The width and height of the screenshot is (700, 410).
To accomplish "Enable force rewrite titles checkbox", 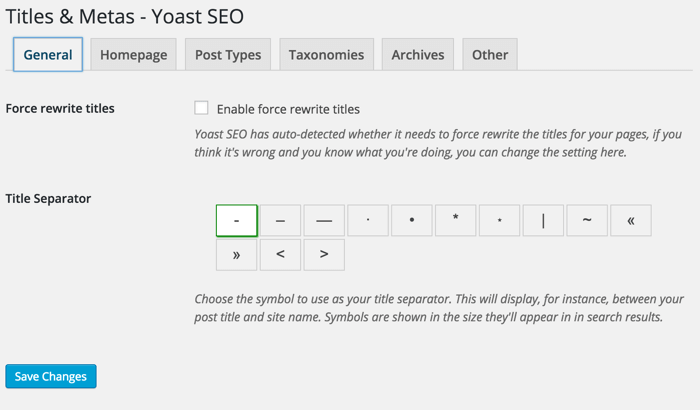I will point(202,108).
